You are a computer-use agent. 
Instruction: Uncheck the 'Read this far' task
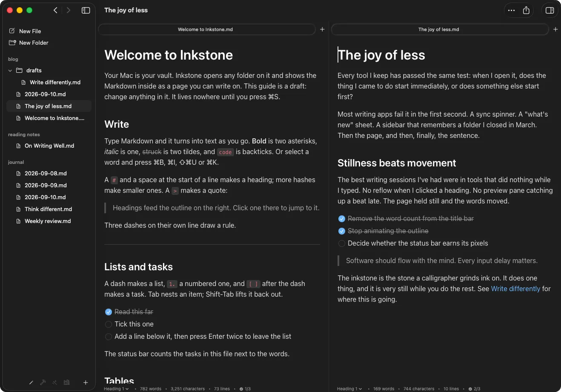(x=109, y=312)
